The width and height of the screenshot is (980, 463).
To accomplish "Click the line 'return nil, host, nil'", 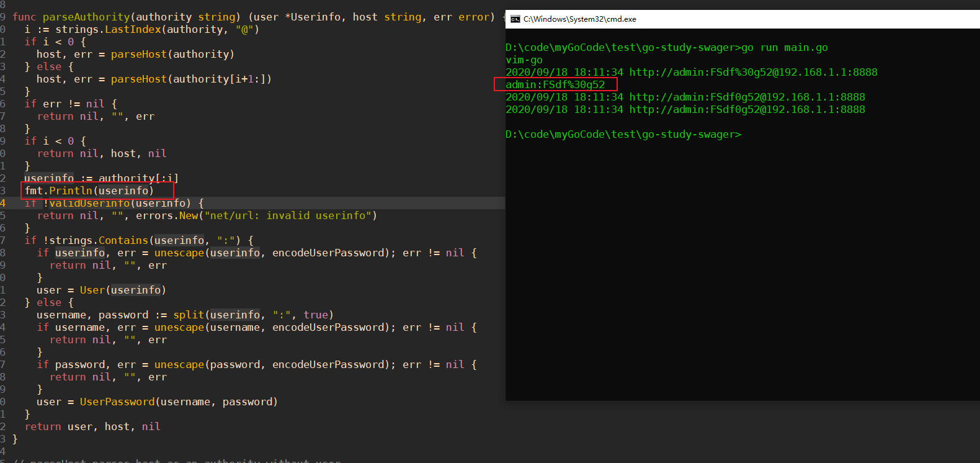I will [x=102, y=153].
